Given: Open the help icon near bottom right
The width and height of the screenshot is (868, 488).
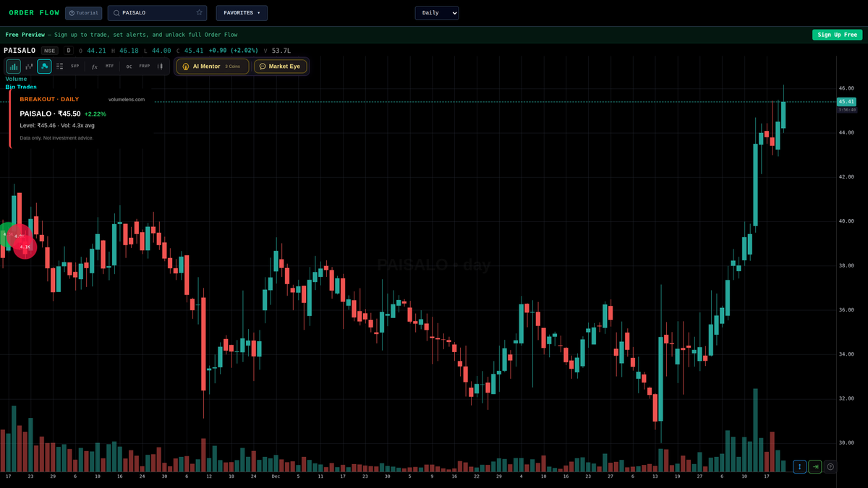Looking at the screenshot, I should click(x=830, y=467).
